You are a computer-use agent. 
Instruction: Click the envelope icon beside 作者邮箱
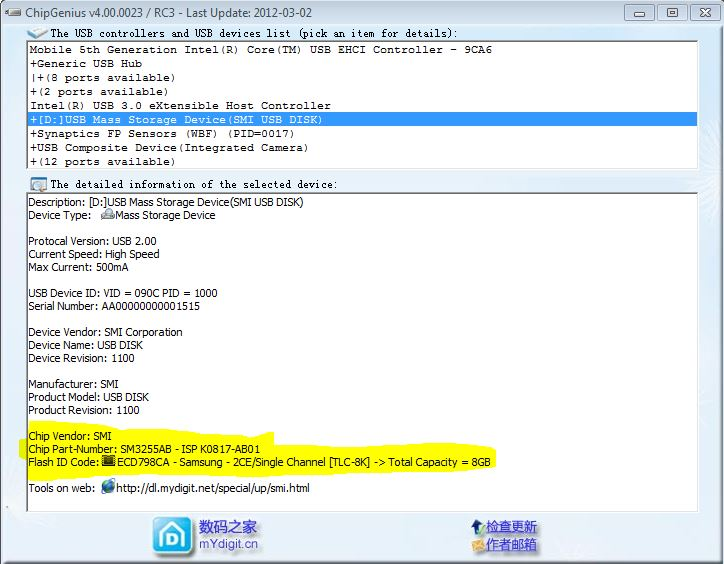point(477,545)
